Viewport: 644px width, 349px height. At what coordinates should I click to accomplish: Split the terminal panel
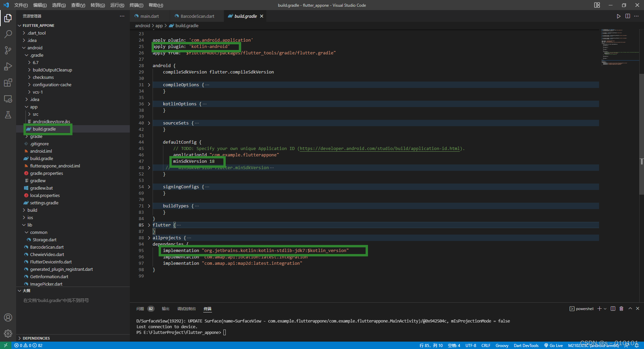[x=613, y=309]
